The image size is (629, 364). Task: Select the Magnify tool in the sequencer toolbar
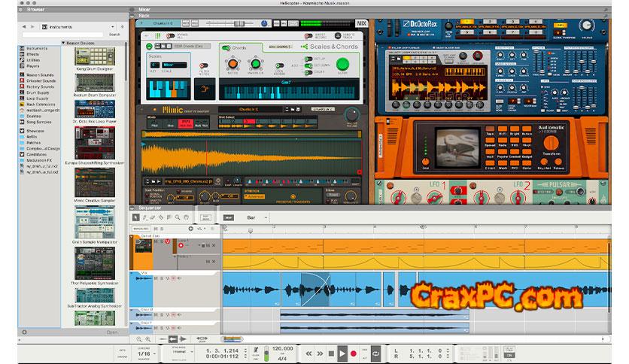pyautogui.click(x=178, y=218)
